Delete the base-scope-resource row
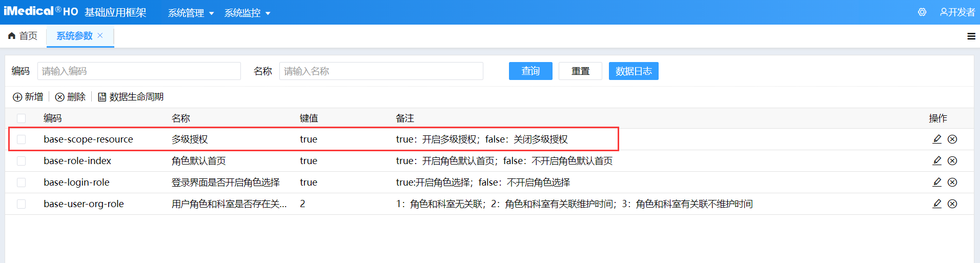Viewport: 980px width, 263px height. [952, 139]
